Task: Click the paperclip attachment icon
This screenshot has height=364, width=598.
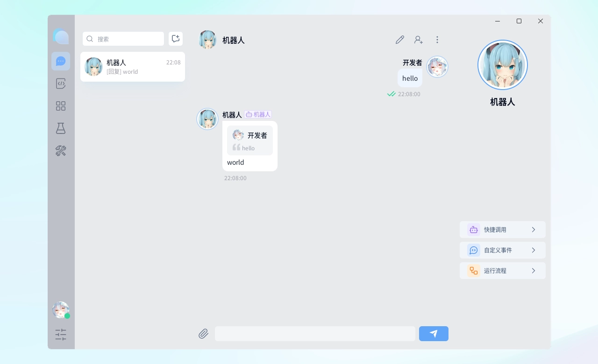Action: click(203, 334)
